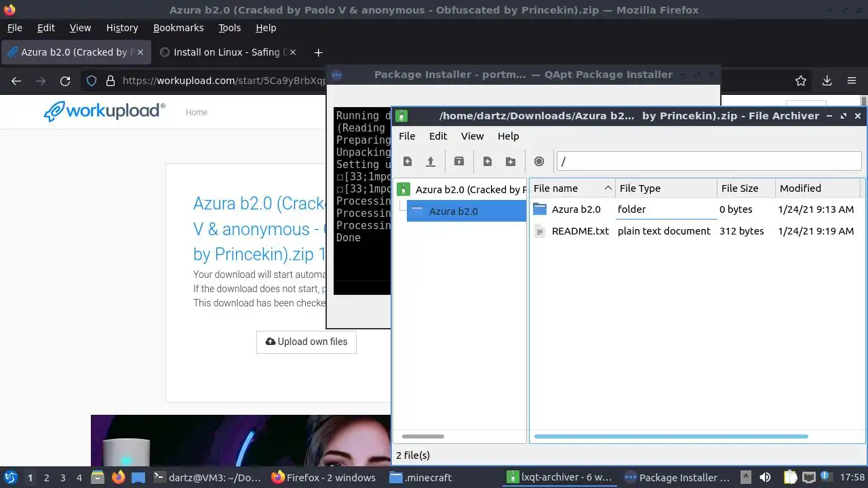Reload the Firefox page
Viewport: 868px width, 488px height.
pos(65,81)
